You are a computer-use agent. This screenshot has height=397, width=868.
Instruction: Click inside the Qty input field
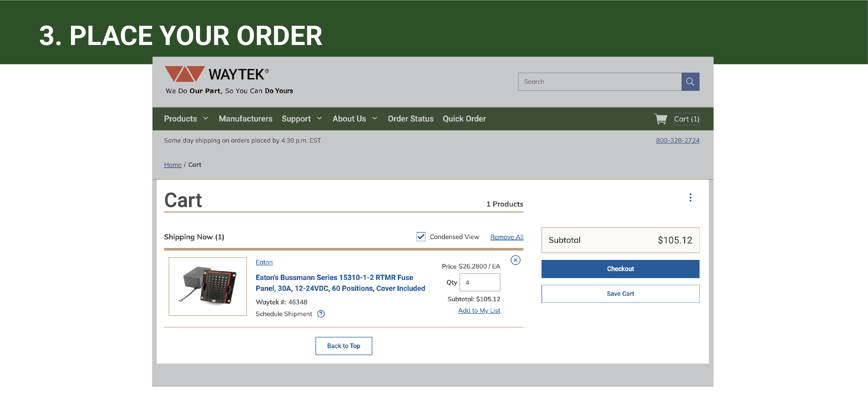point(480,282)
